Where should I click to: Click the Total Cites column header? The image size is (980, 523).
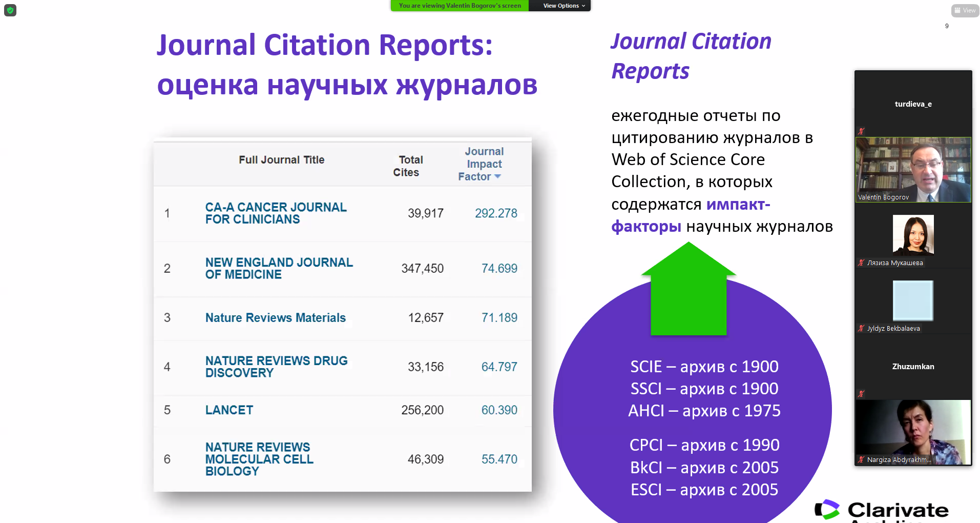point(408,166)
